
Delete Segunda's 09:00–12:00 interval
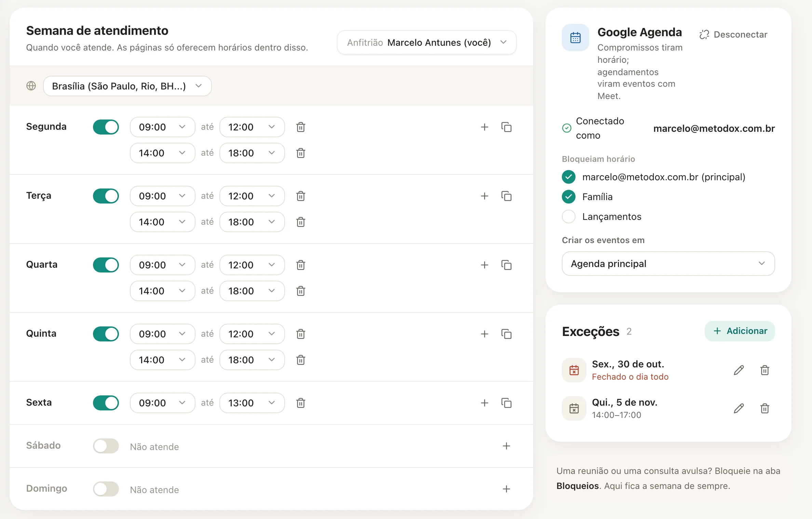[x=301, y=127]
